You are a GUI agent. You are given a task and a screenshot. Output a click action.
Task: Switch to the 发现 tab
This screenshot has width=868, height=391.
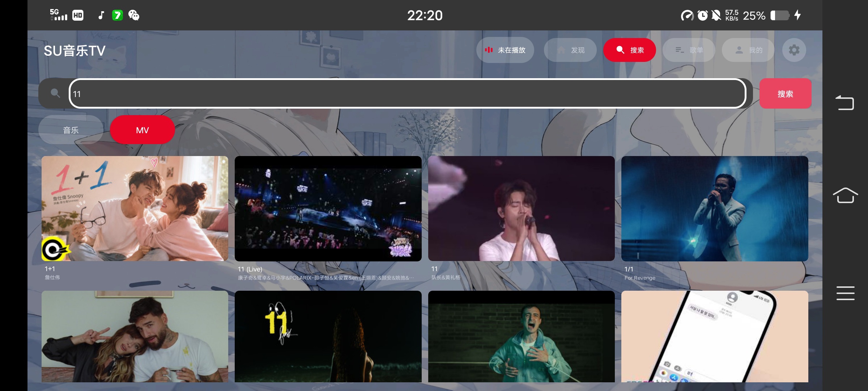click(570, 50)
